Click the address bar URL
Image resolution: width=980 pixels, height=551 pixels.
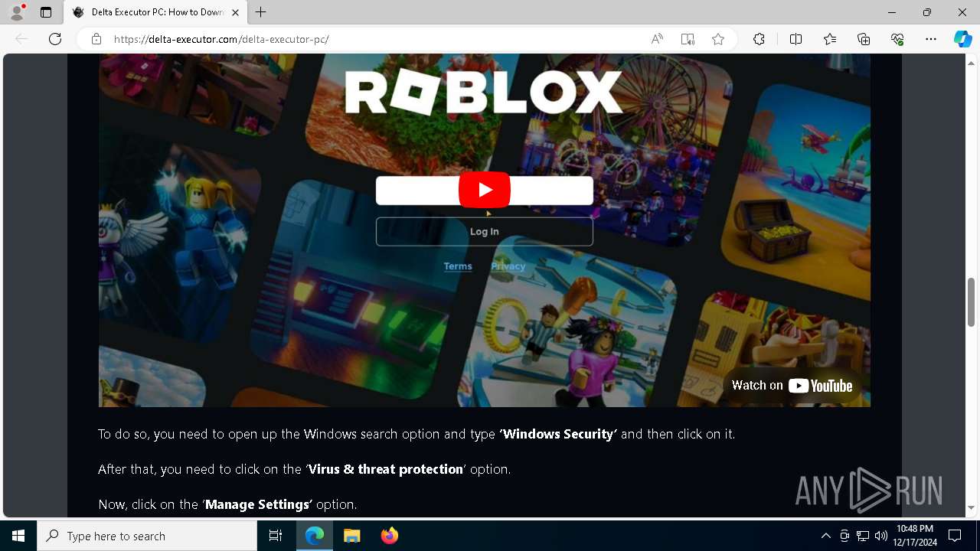[x=221, y=39]
